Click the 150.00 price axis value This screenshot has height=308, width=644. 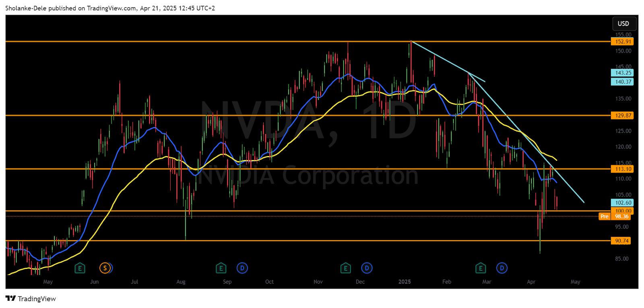coord(623,51)
